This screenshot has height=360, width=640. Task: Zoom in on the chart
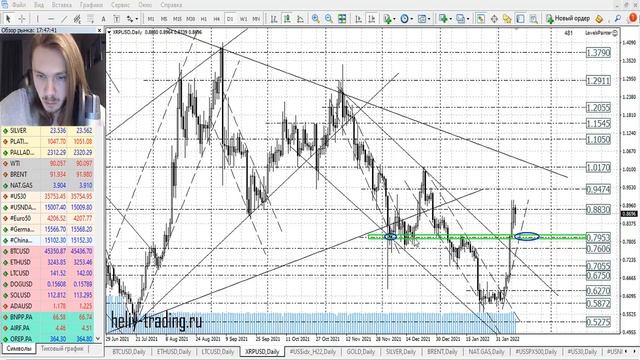coord(316,19)
